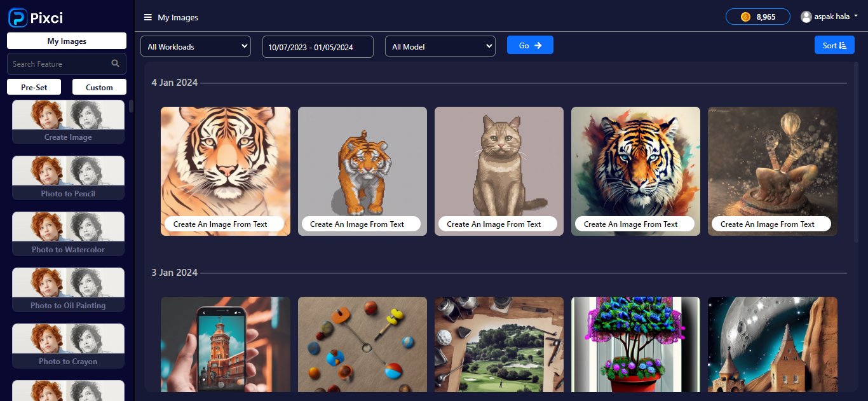The image size is (868, 401).
Task: Open the golf course photo thumbnail
Action: pos(499,344)
